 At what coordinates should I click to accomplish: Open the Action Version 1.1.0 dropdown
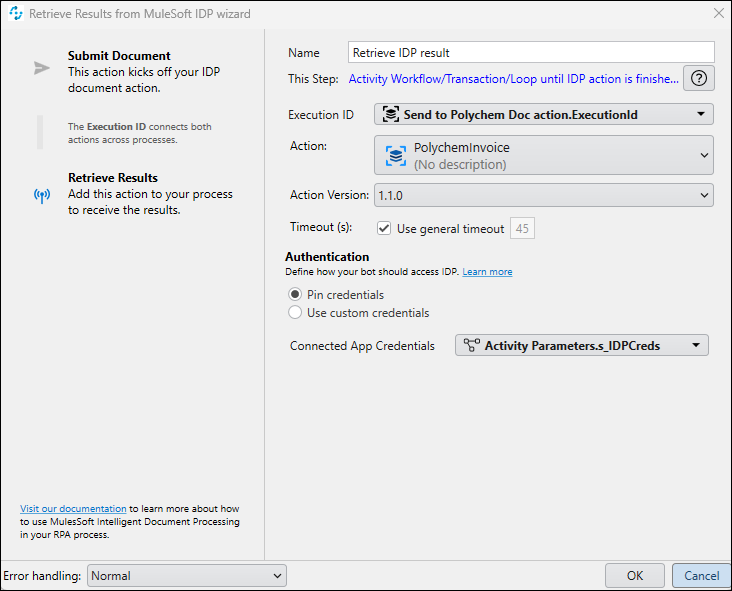point(543,195)
